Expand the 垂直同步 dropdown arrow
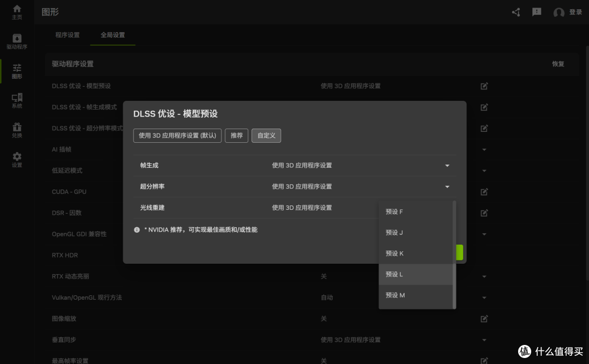The height and width of the screenshot is (364, 589). tap(484, 340)
